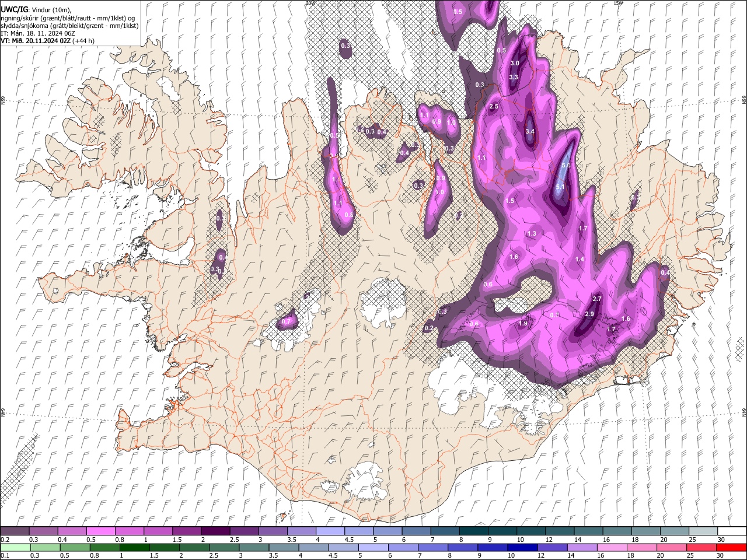Select the 1.9 value label on the map
Image resolution: width=747 pixels, height=560 pixels.
523,323
